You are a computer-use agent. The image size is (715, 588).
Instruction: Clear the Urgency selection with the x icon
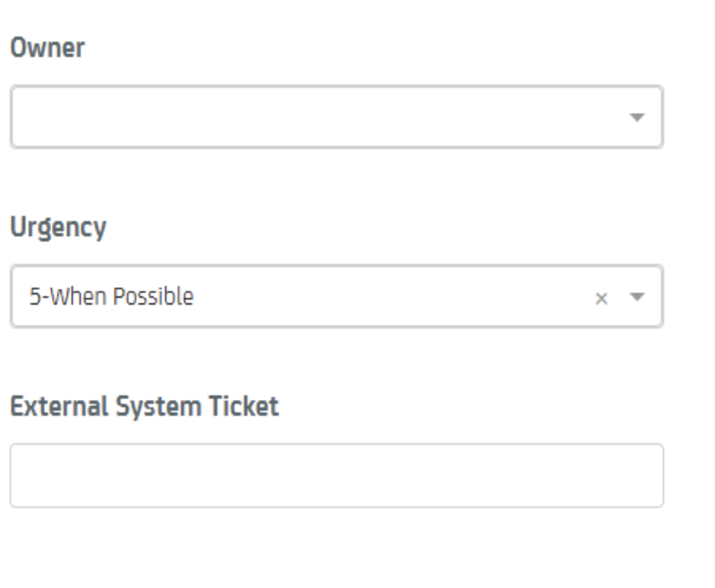point(602,298)
